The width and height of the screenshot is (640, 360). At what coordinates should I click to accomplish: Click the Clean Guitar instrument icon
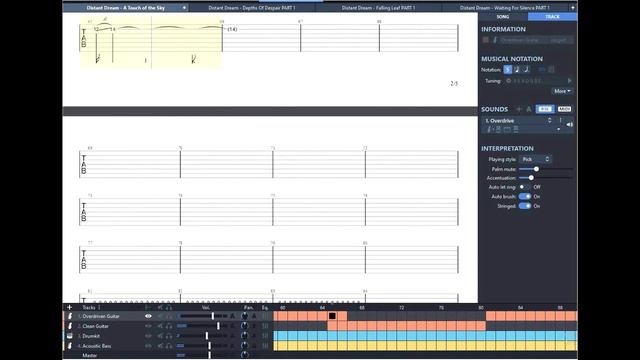click(x=70, y=326)
